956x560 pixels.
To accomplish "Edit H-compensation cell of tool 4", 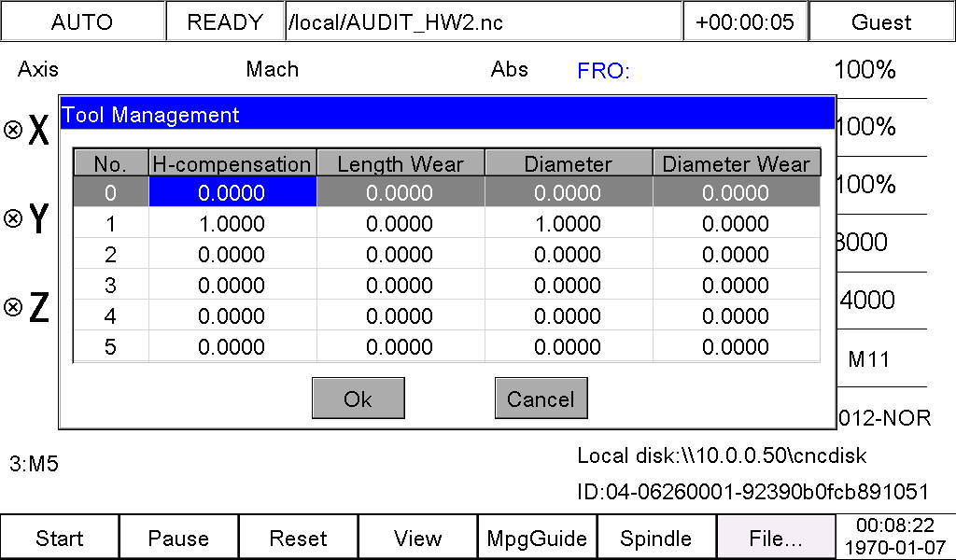I will click(232, 315).
